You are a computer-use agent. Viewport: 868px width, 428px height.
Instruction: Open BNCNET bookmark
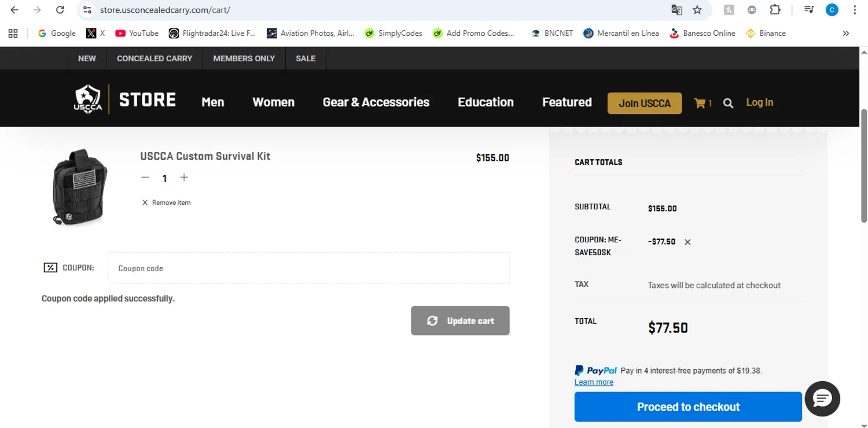[552, 33]
